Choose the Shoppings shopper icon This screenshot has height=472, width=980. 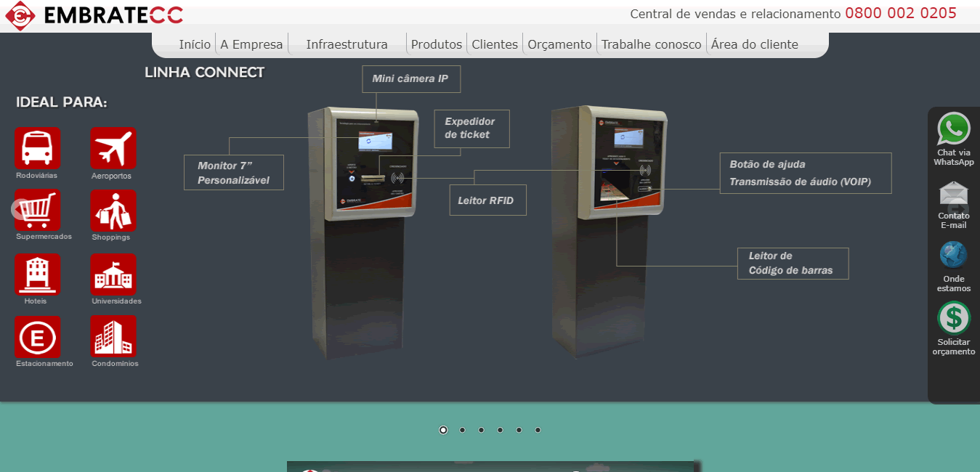point(113,211)
